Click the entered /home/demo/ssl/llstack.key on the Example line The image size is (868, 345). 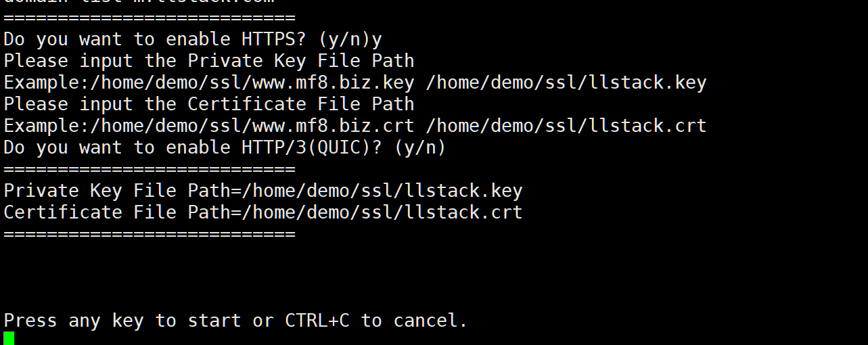click(x=567, y=83)
